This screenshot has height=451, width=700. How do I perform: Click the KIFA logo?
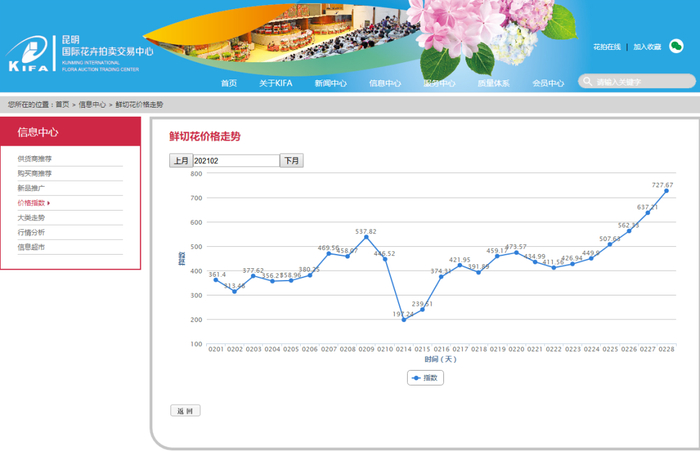(28, 54)
